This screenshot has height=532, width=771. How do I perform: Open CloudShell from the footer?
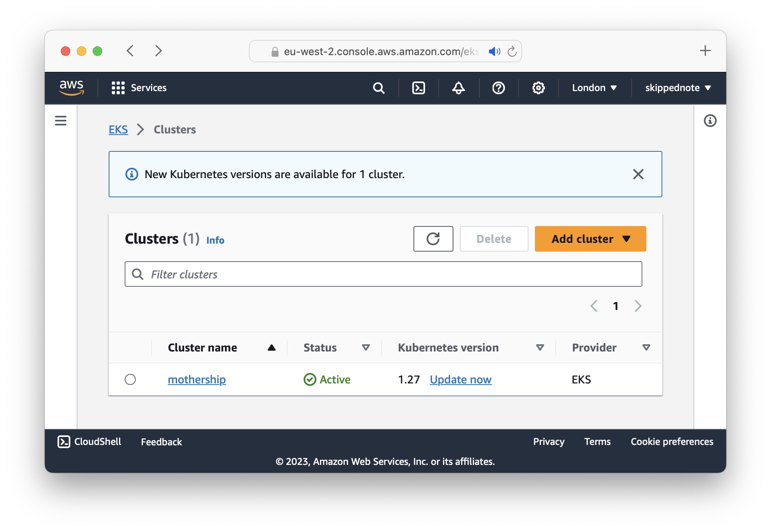coord(89,441)
